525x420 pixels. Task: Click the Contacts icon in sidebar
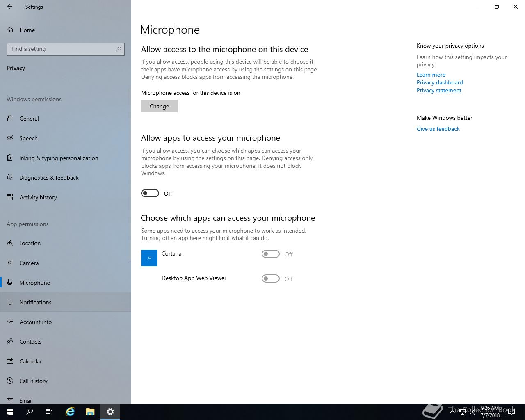[10, 342]
